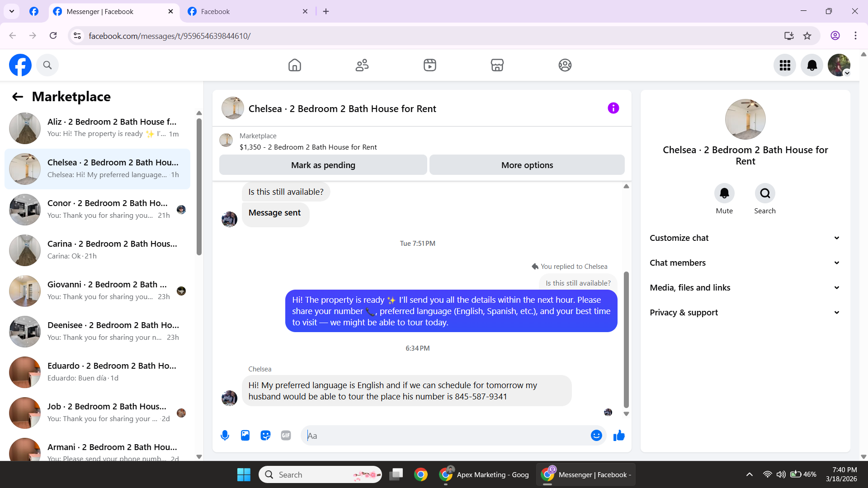
Task: Expand the Chat members section
Action: pyautogui.click(x=745, y=263)
